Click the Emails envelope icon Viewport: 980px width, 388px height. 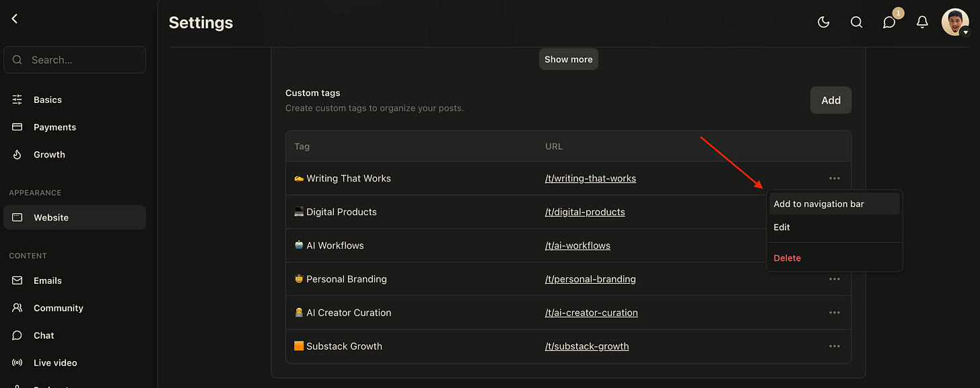click(17, 280)
